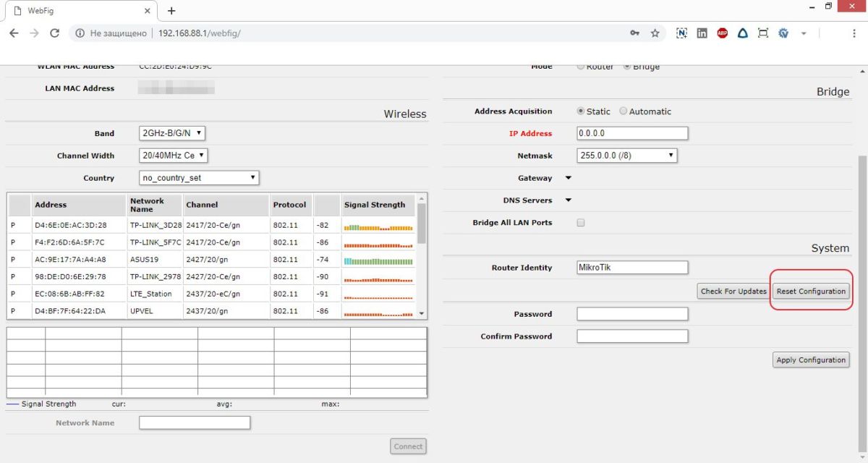Select the TP-LINK_3D28 network row
This screenshot has height=463, width=868.
click(x=212, y=225)
